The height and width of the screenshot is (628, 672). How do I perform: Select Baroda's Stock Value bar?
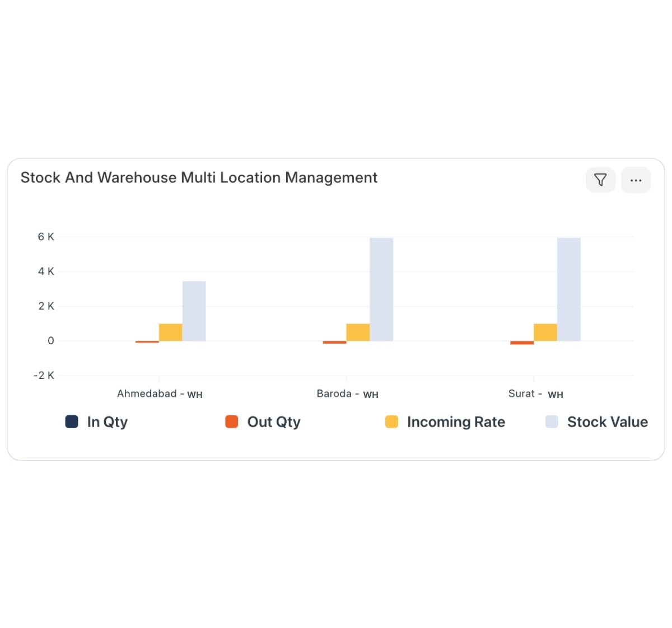point(381,289)
